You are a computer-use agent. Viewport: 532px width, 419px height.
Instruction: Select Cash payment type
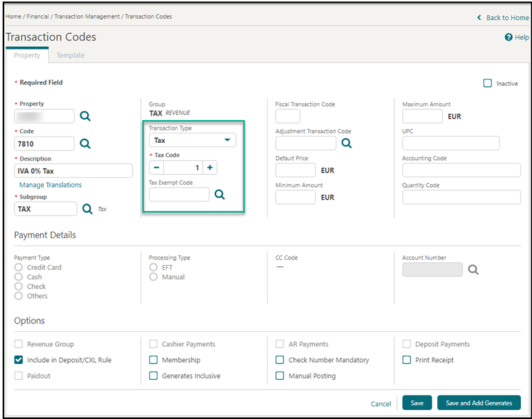pos(19,277)
